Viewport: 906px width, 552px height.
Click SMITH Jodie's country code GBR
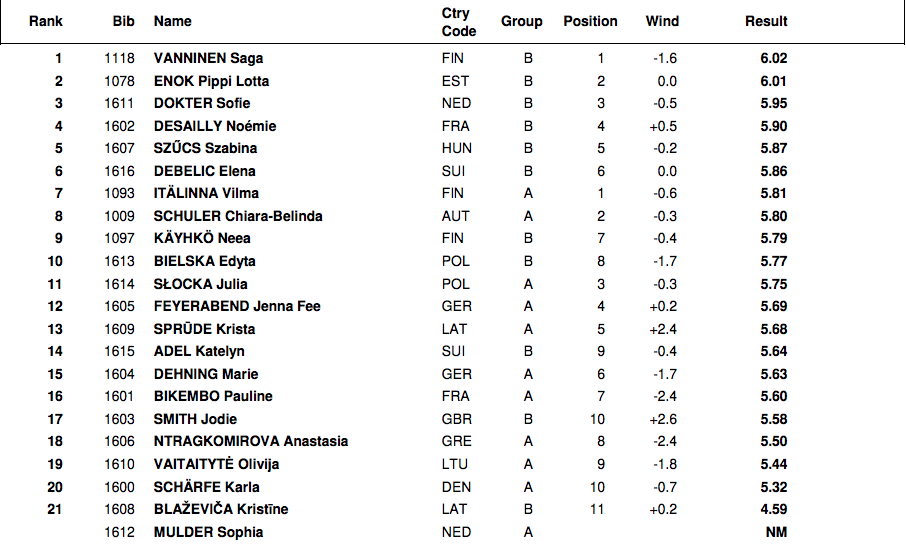pos(456,419)
